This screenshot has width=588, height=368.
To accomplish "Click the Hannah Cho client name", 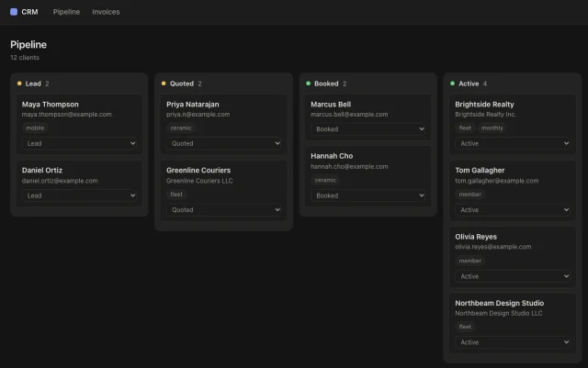I will [x=332, y=156].
